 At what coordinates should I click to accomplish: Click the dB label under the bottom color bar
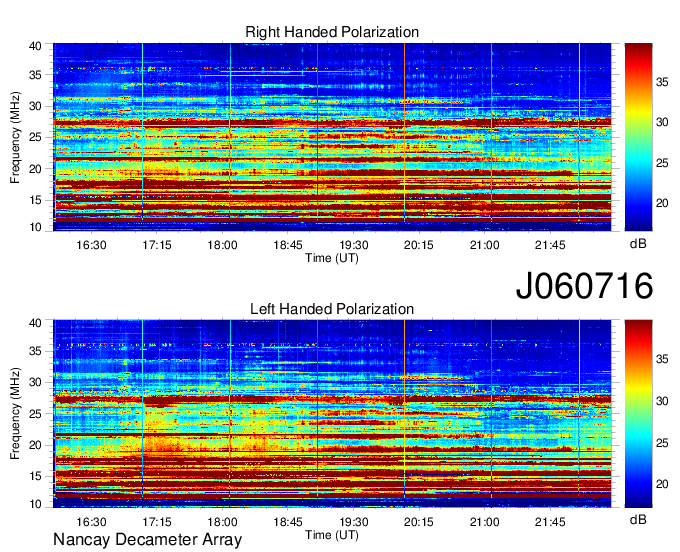coord(638,519)
